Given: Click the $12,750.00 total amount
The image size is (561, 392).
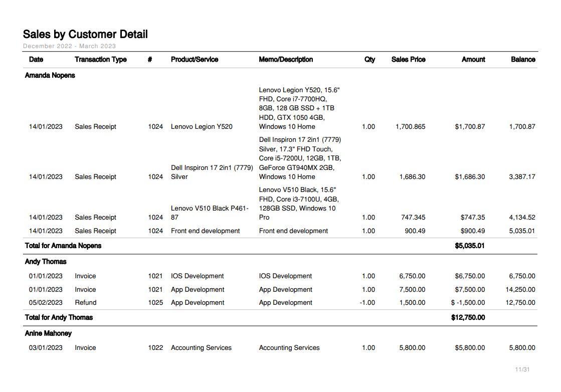Looking at the screenshot, I should 468,317.
